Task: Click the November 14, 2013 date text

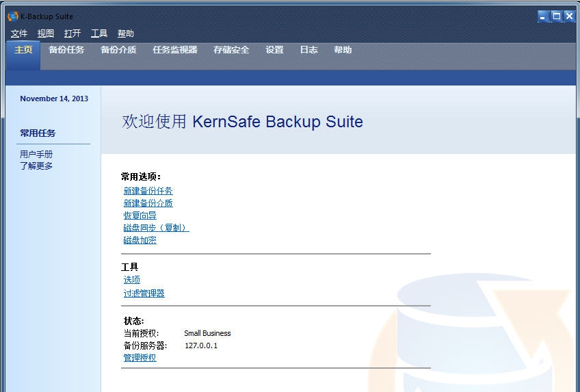Action: click(x=54, y=99)
